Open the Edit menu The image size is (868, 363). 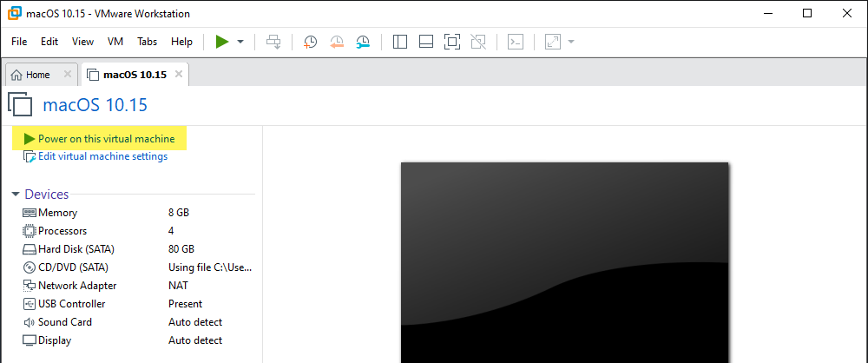click(x=49, y=42)
